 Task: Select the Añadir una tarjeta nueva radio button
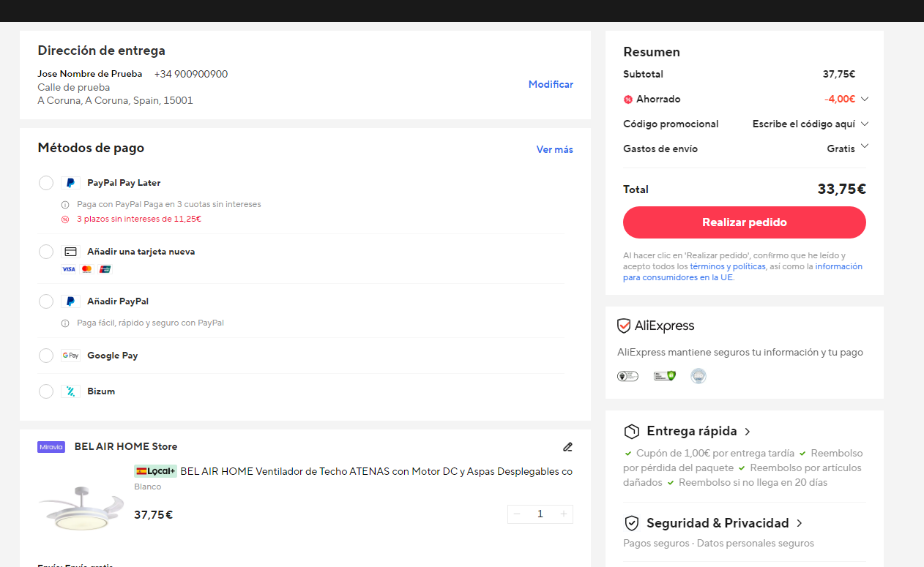[46, 252]
